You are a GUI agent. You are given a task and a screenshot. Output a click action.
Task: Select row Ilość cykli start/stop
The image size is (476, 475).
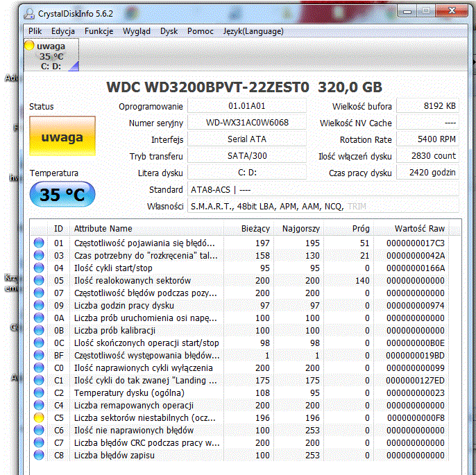pos(240,268)
